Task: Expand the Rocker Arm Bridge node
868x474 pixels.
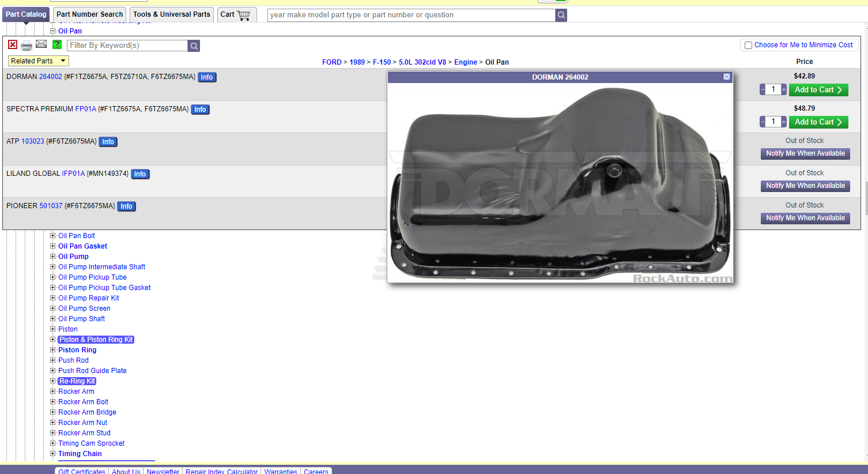Action: coord(53,412)
